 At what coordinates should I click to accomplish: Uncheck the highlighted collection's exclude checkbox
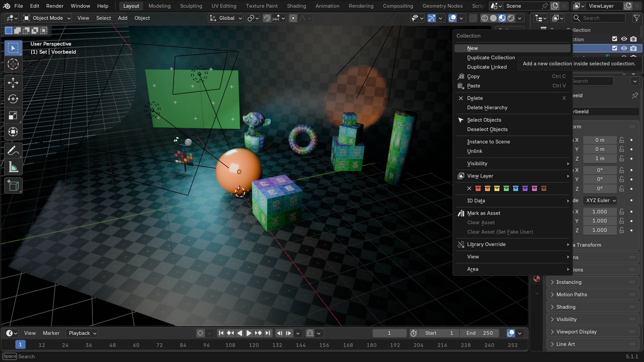(x=614, y=48)
